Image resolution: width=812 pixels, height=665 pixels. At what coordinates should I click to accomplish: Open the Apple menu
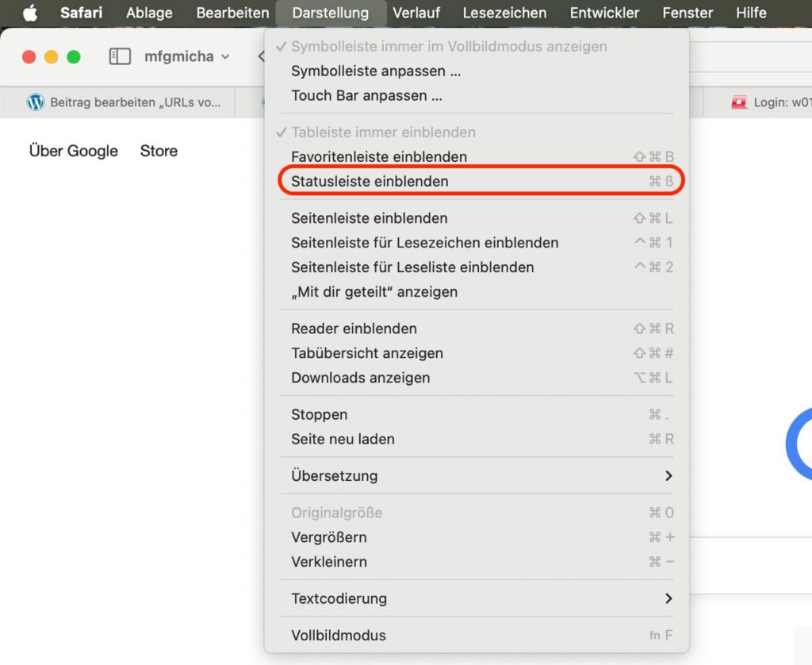(x=30, y=13)
